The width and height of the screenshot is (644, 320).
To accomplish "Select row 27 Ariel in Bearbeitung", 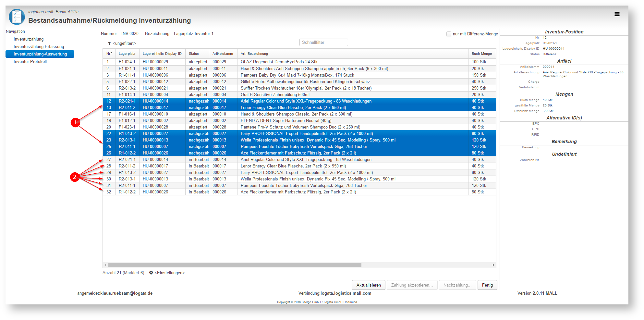I will pos(299,159).
